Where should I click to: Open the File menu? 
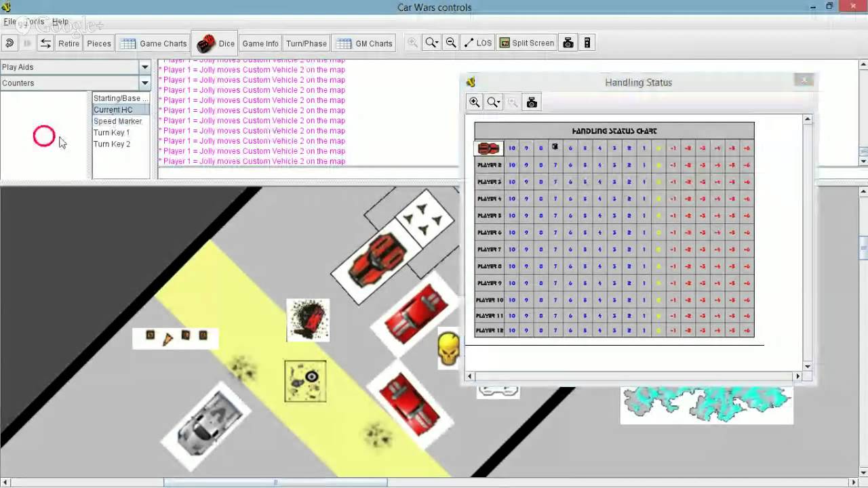click(x=9, y=22)
